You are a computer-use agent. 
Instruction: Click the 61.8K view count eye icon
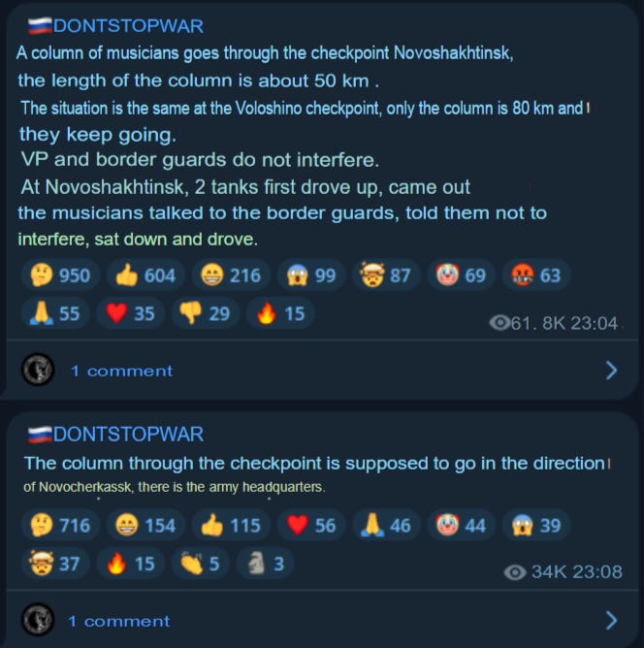[499, 323]
